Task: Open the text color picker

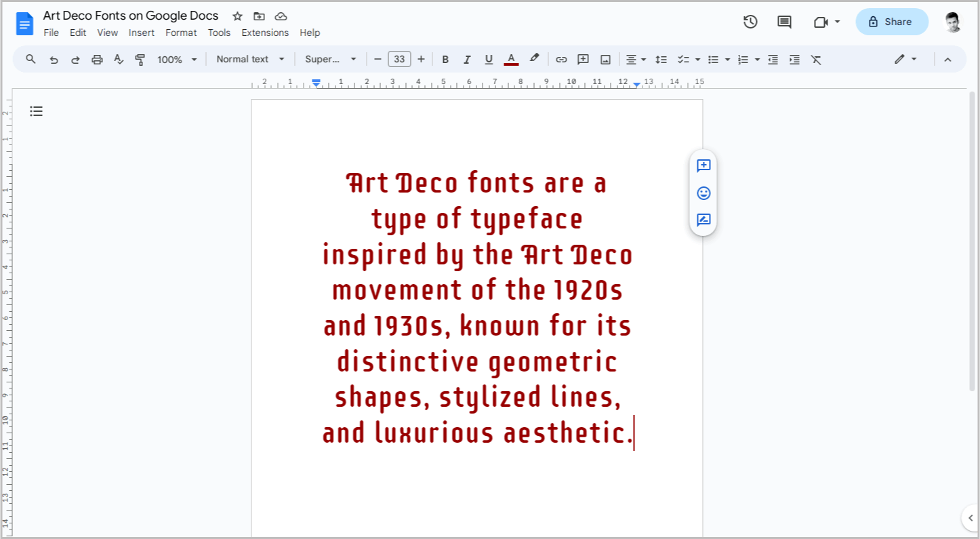Action: (511, 59)
